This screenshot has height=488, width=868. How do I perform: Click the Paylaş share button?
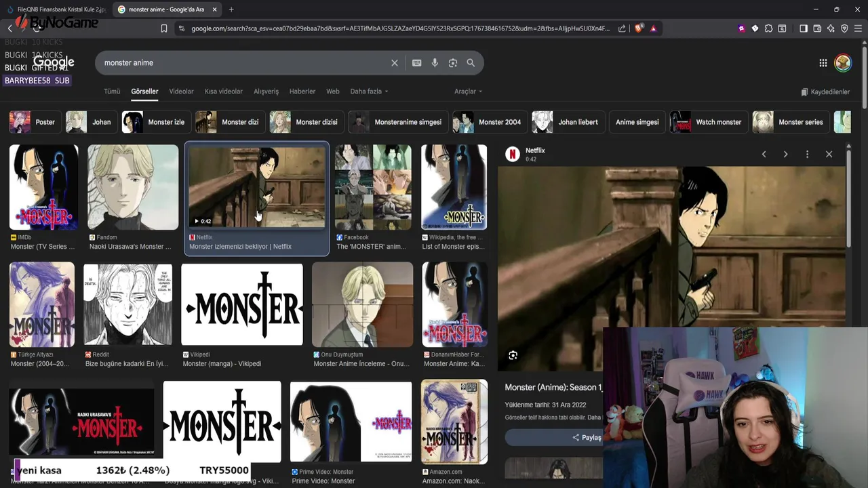tap(587, 437)
